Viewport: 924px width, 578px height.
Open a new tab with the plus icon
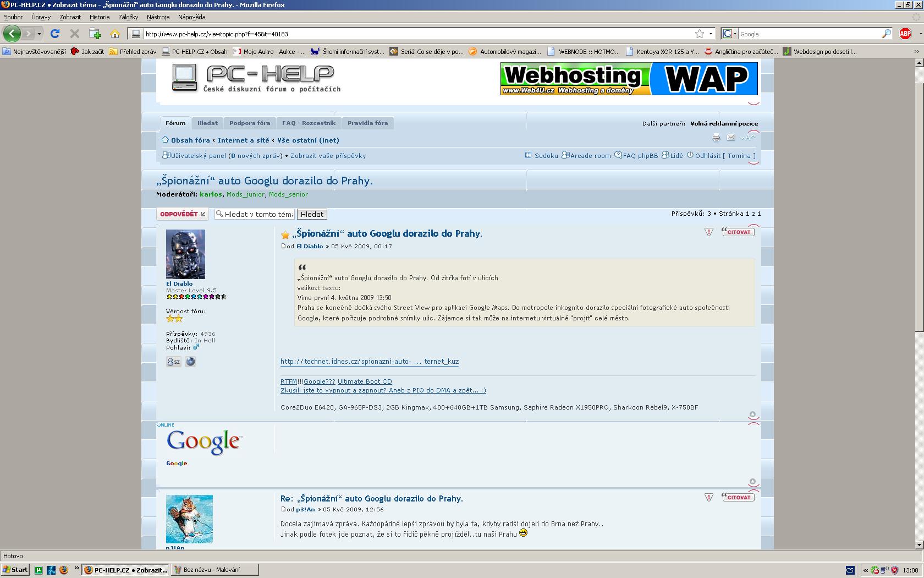tap(95, 34)
